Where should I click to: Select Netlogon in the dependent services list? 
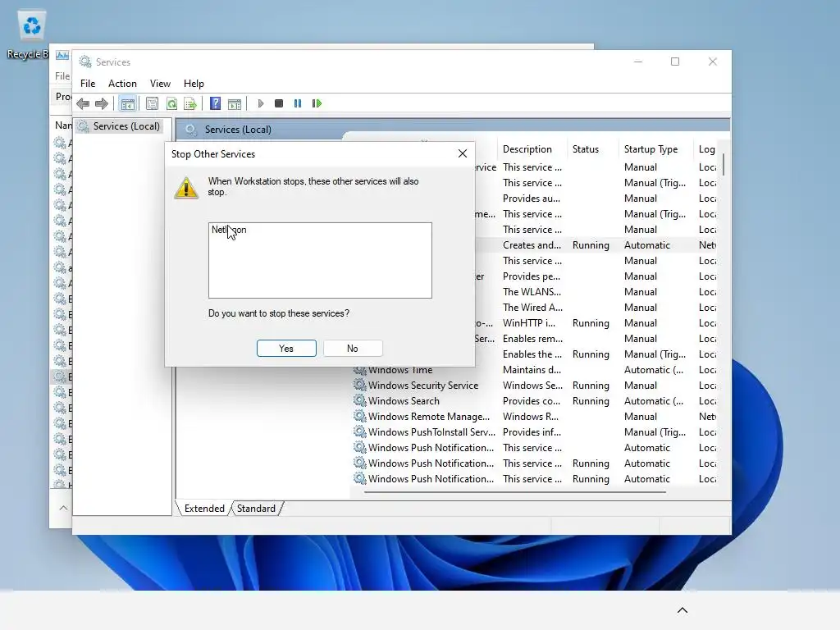tap(229, 230)
